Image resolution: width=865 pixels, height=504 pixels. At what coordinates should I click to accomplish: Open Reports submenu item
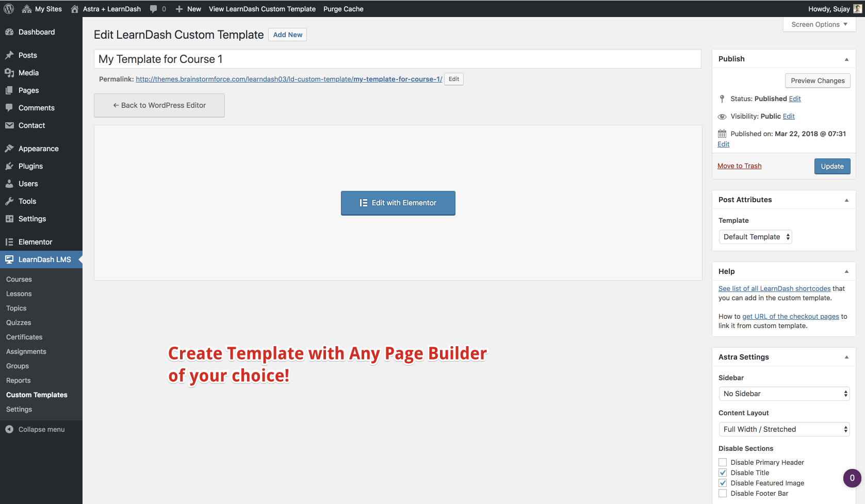coord(19,380)
